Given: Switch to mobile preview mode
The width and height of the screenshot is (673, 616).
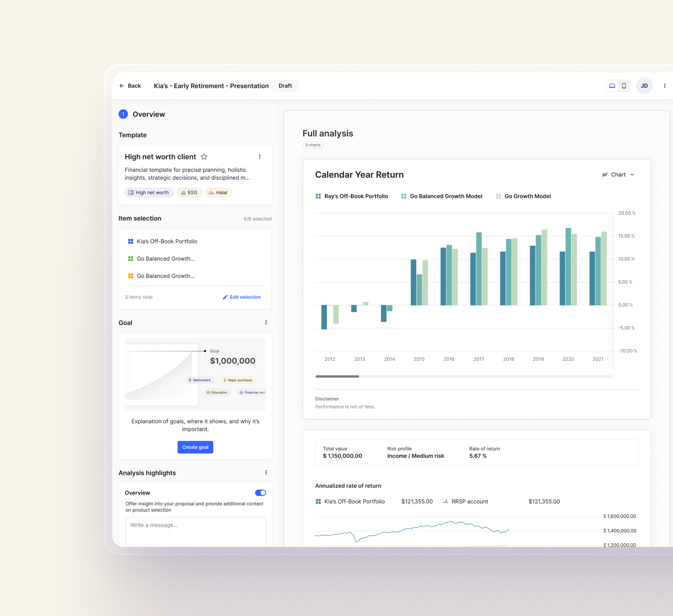Looking at the screenshot, I should tap(624, 86).
